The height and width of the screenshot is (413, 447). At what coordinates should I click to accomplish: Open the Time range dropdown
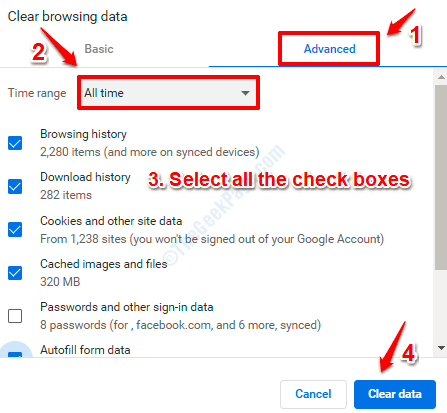coord(168,93)
